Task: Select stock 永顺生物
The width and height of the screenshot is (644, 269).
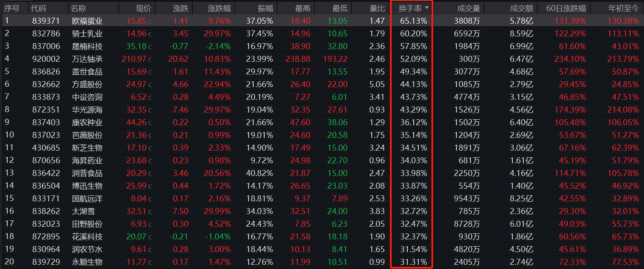Action: point(87,262)
